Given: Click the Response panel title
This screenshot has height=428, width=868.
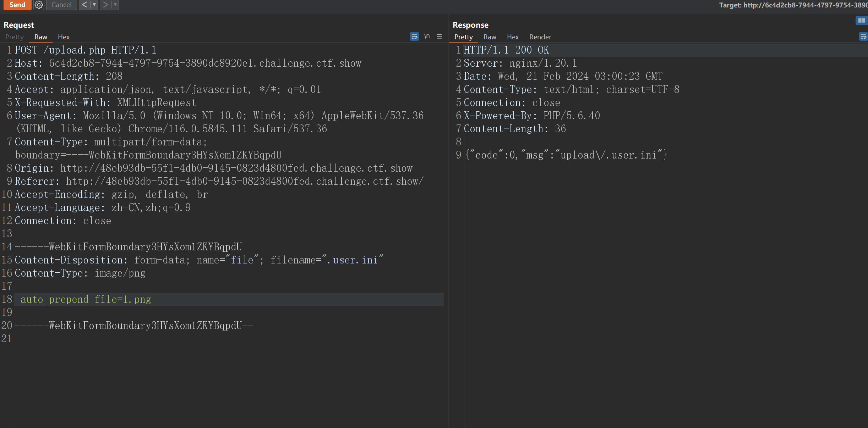Looking at the screenshot, I should (470, 25).
